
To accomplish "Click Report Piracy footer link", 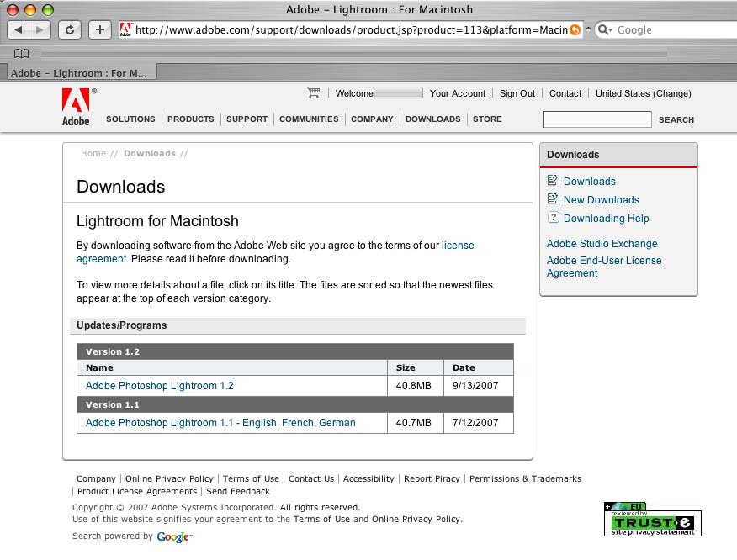I will (432, 478).
